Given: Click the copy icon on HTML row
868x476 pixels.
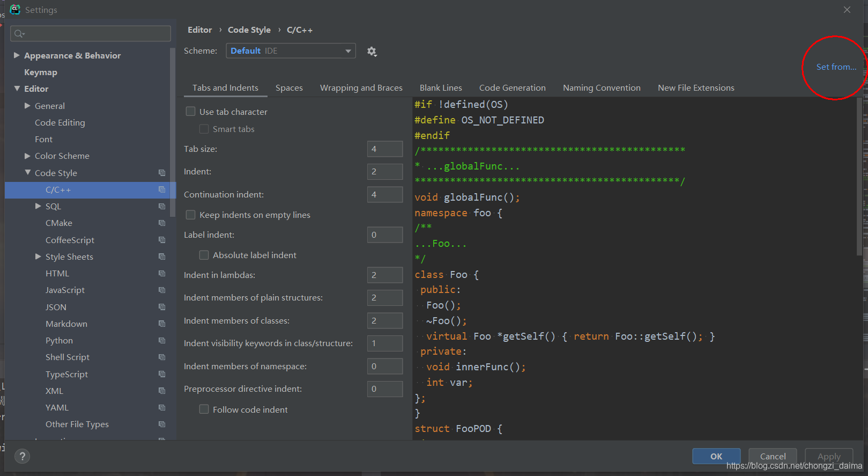Looking at the screenshot, I should pyautogui.click(x=162, y=273).
